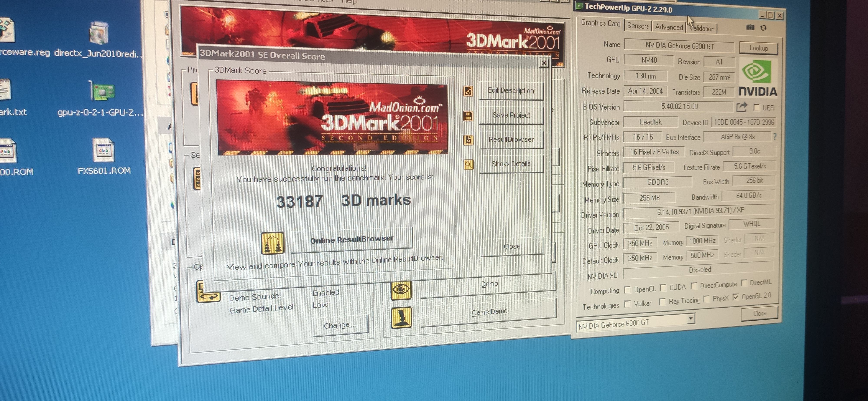Switch to the Validation tab
Viewport: 868px width, 401px height.
tap(702, 28)
